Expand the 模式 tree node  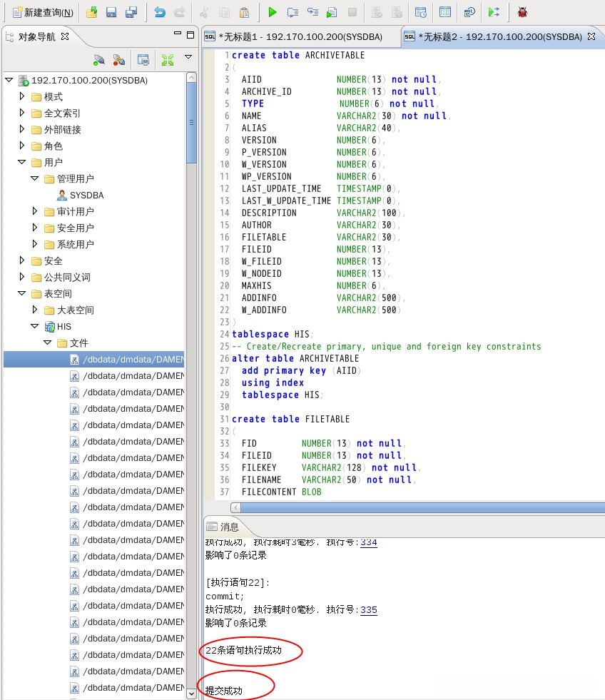22,96
